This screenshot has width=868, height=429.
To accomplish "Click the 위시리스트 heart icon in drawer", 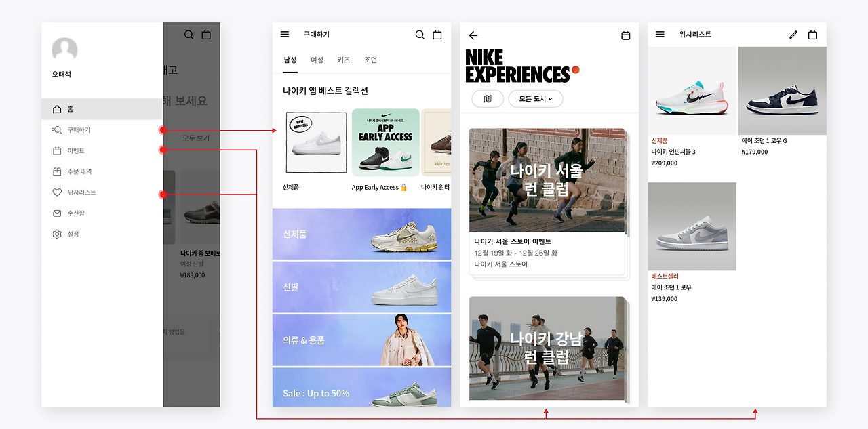I will click(x=57, y=192).
